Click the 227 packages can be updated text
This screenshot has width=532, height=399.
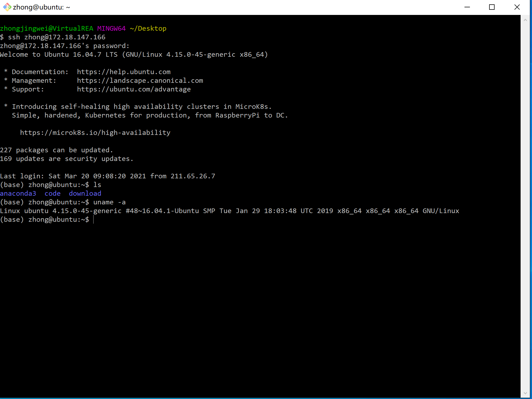(56, 150)
